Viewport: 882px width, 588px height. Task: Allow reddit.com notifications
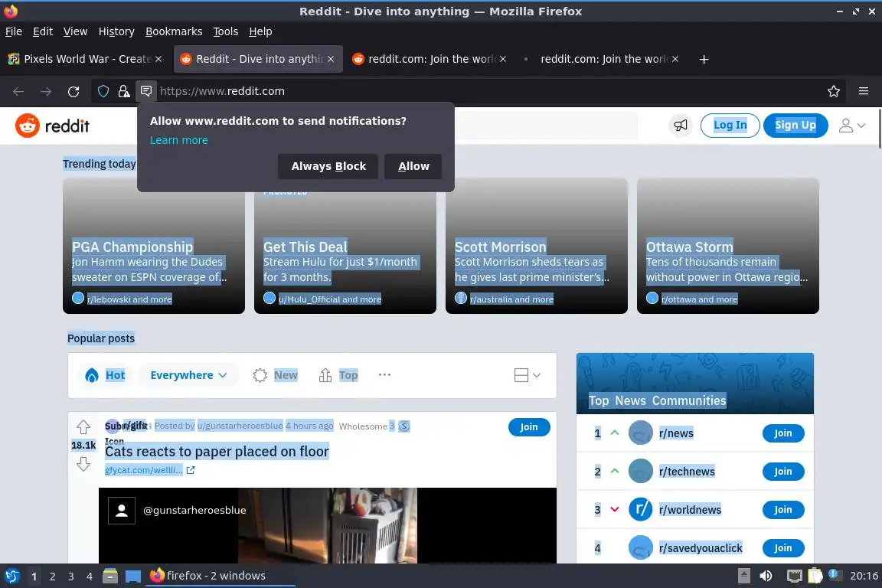[413, 167]
